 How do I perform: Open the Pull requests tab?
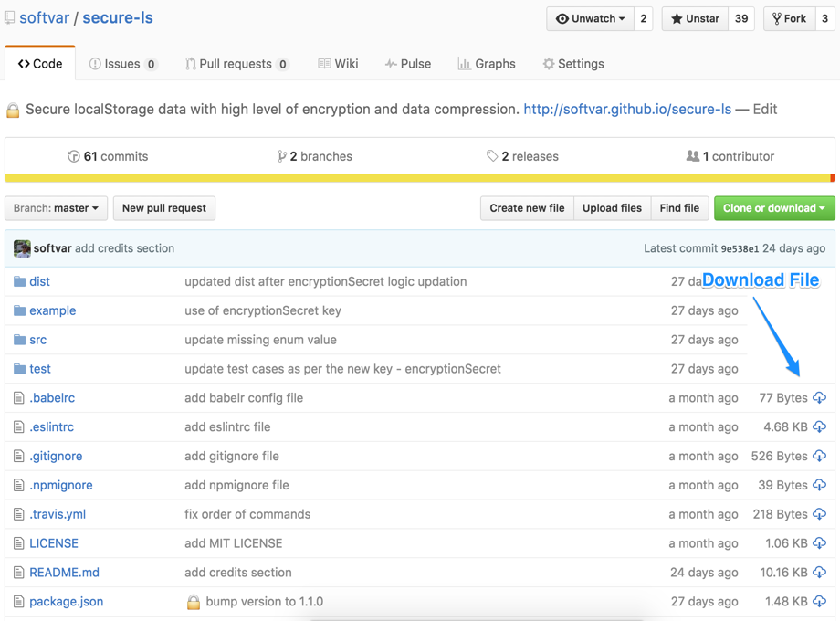236,64
